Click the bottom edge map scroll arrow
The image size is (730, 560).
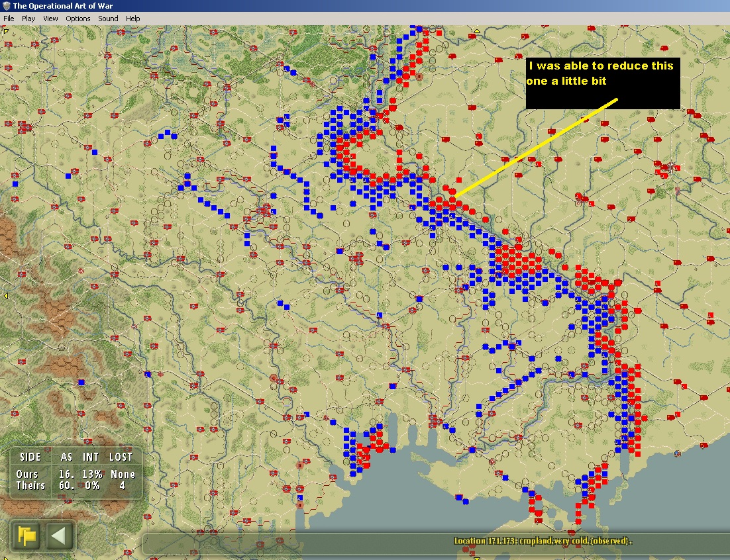click(477, 557)
